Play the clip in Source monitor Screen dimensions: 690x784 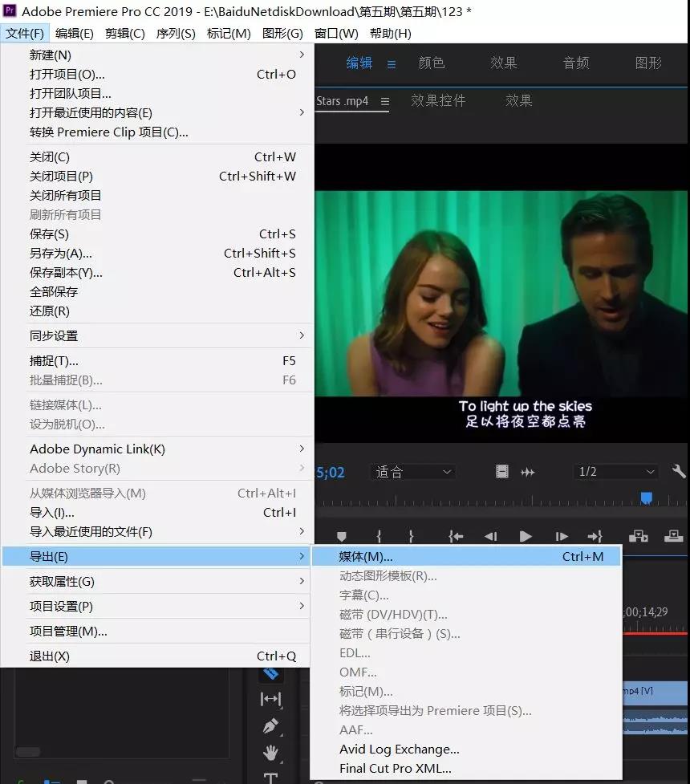pos(526,537)
